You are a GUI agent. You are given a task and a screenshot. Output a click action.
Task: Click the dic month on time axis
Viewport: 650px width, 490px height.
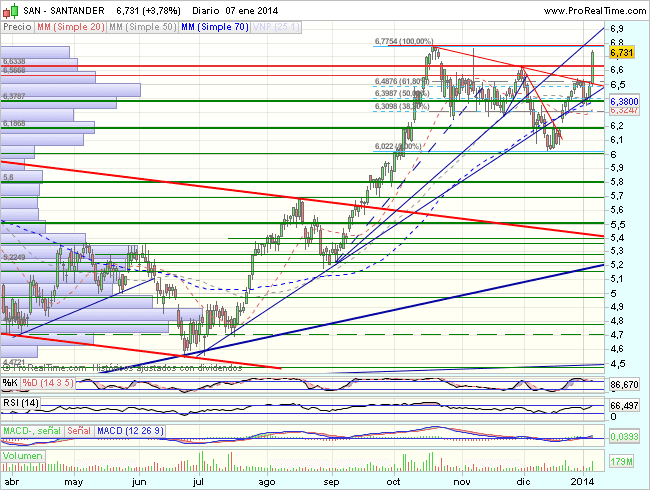(x=523, y=482)
